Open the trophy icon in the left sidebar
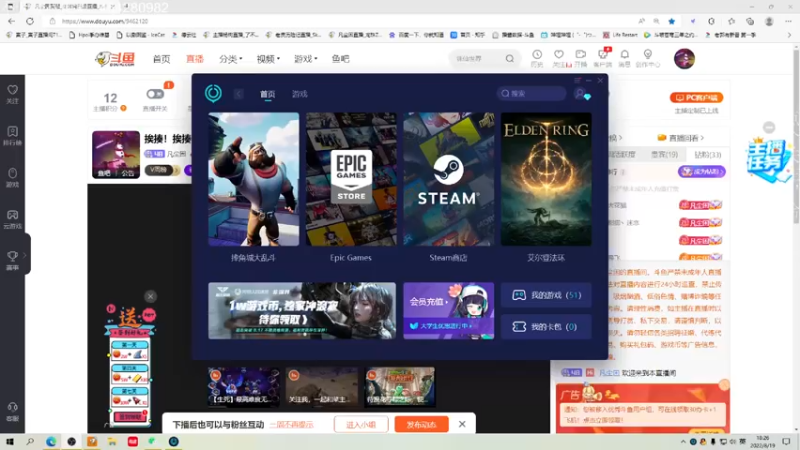Screen dimensions: 800x450 coord(12,256)
